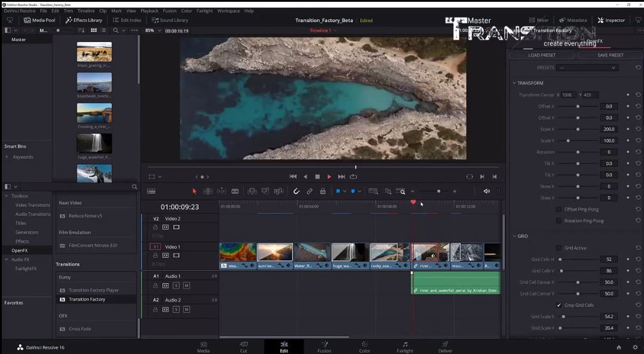Pick the Blade Edit Mode tool
The image size is (644, 354).
[x=235, y=191]
